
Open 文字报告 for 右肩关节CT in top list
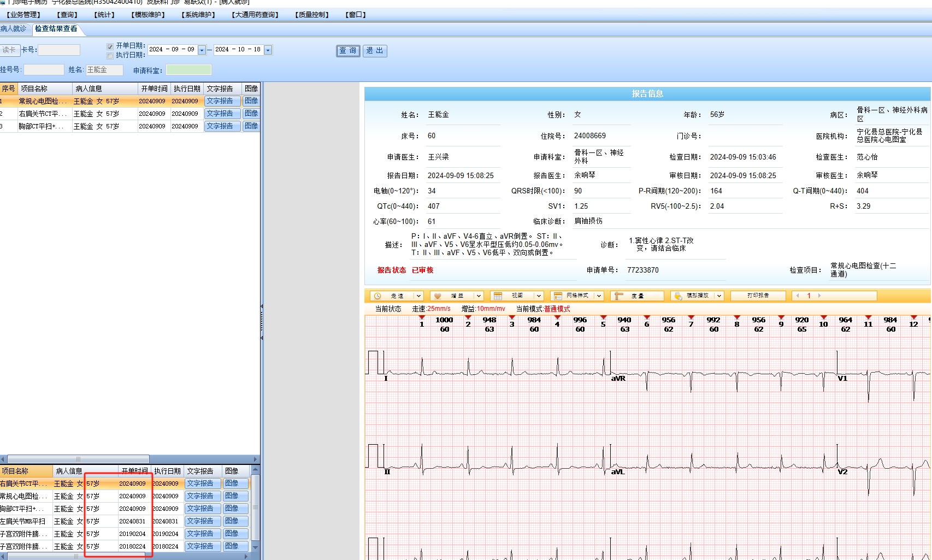coord(222,114)
